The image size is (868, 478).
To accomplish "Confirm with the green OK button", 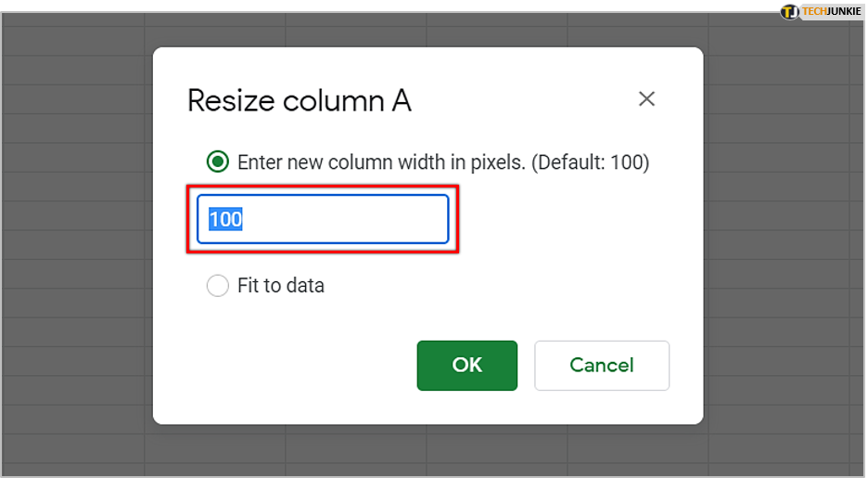I will 467,365.
